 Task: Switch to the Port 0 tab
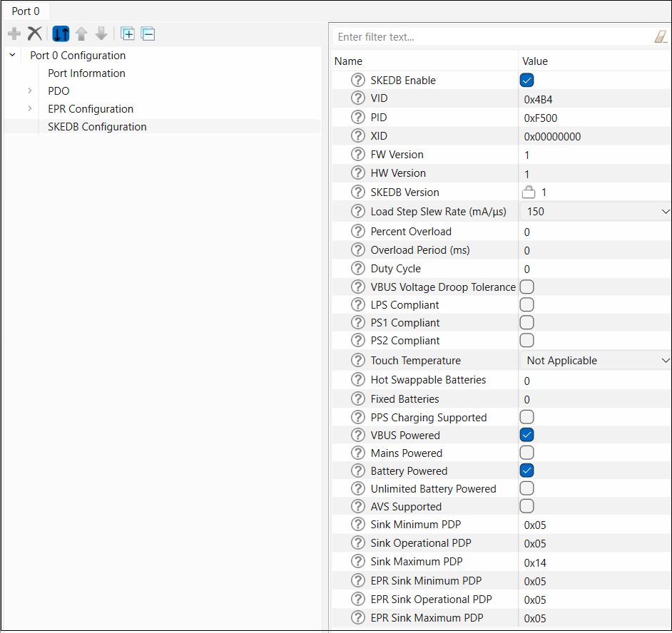(26, 11)
